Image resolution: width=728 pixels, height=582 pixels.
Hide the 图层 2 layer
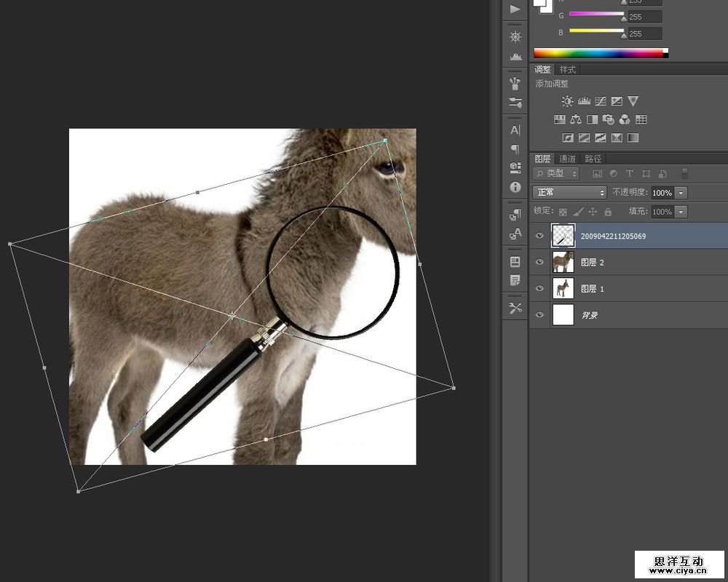pos(539,262)
